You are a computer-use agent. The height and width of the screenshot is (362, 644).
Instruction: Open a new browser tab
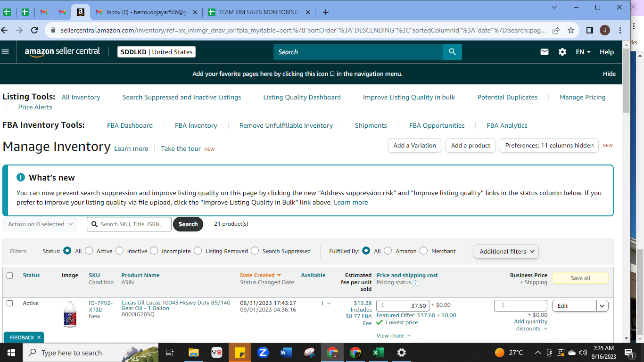coord(325,12)
